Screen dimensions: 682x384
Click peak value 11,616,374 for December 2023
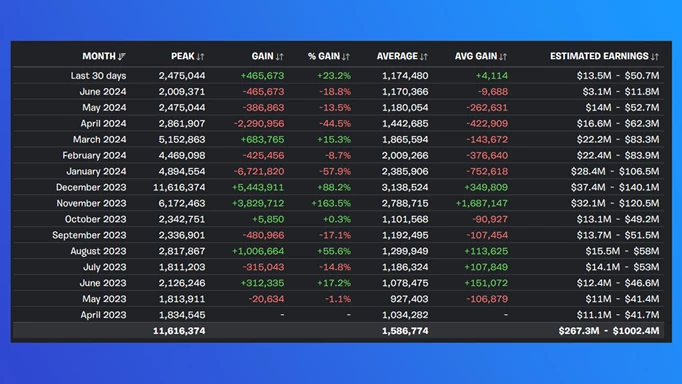[x=179, y=187]
